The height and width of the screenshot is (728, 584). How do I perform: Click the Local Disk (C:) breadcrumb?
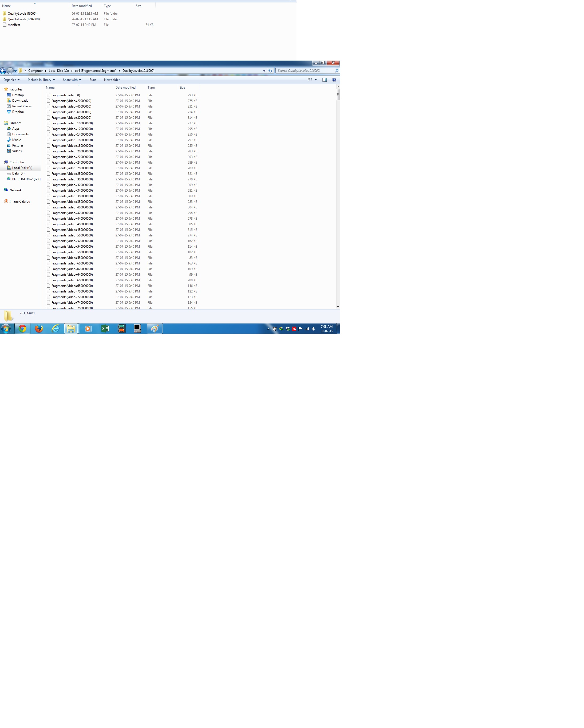tap(58, 71)
